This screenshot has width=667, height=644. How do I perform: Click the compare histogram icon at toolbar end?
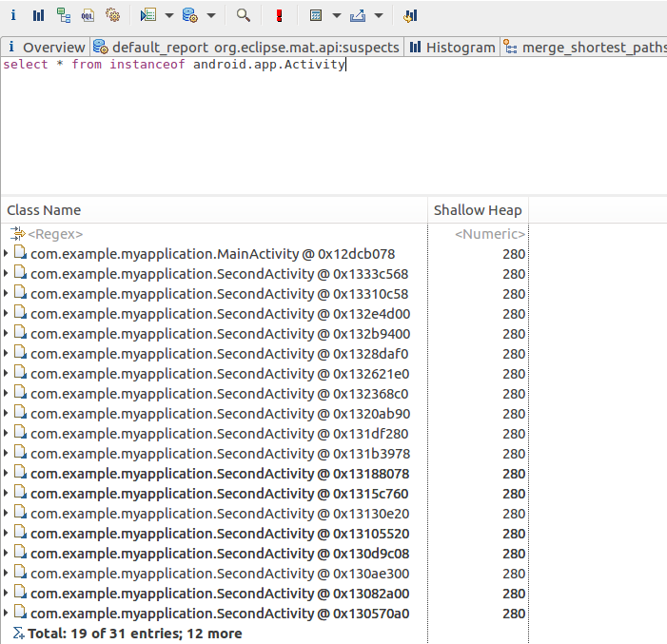410,16
